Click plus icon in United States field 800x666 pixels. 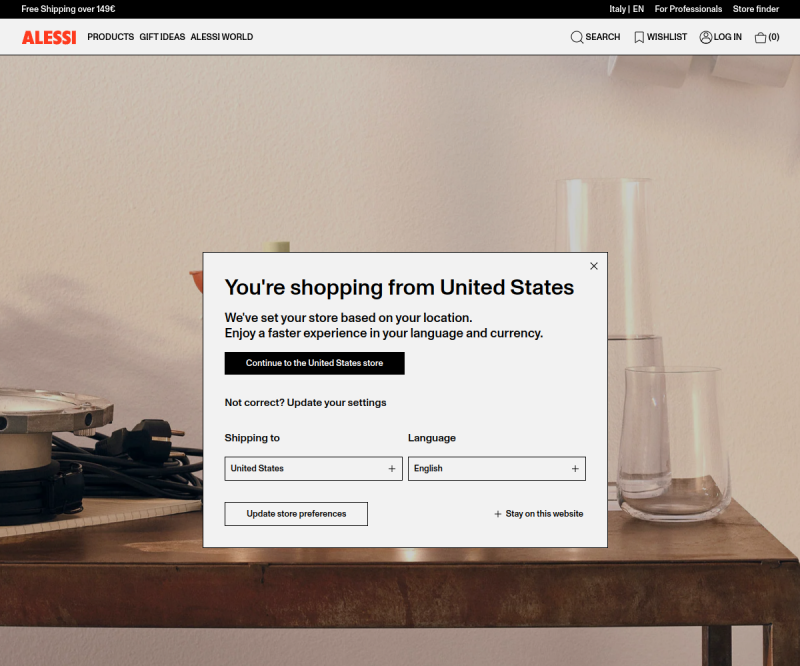[x=392, y=468]
